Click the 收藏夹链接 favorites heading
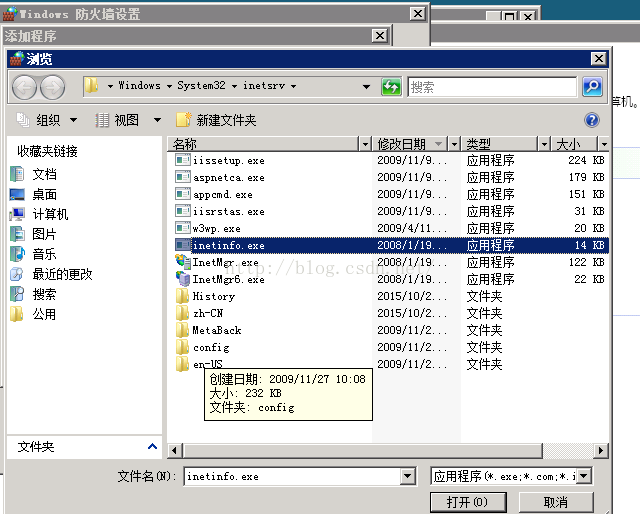Image resolution: width=640 pixels, height=514 pixels. coord(47,151)
